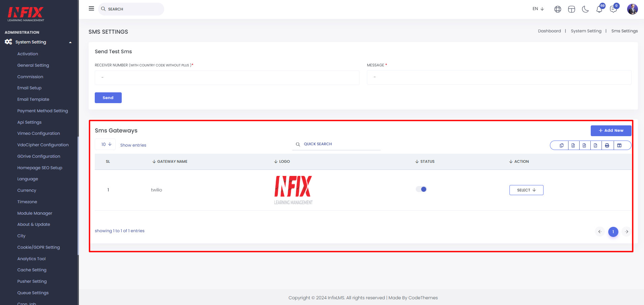Open the layout panel icon in header
644x305 pixels.
[572, 9]
